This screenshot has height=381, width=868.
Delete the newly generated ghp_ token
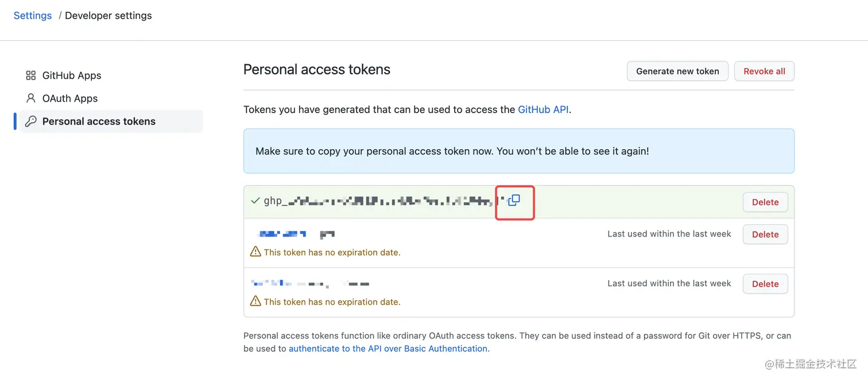click(765, 202)
